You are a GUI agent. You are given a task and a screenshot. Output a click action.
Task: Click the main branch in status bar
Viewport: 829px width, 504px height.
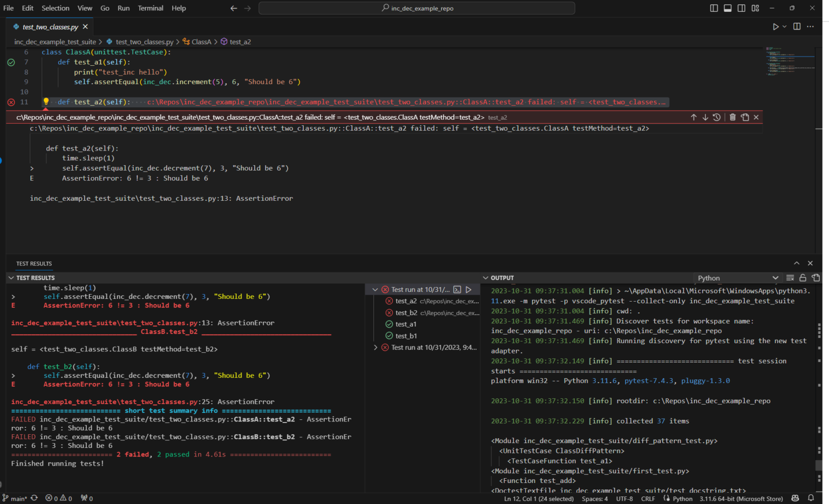point(15,498)
